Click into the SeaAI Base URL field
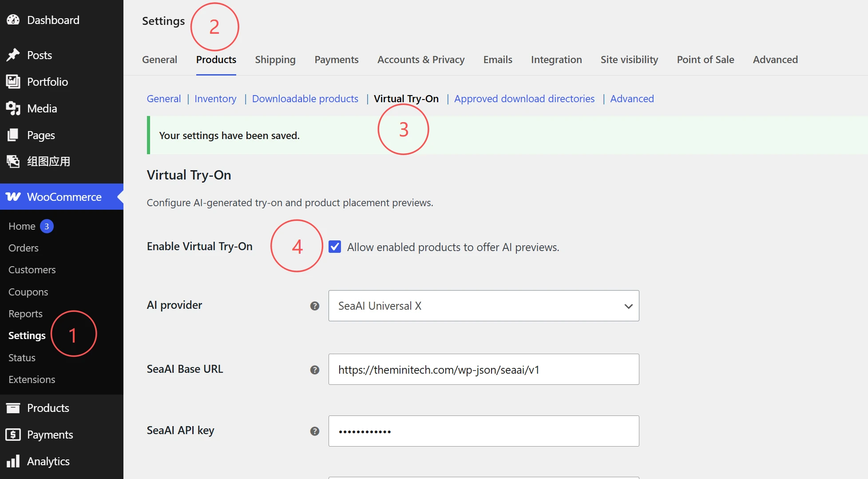 tap(484, 369)
